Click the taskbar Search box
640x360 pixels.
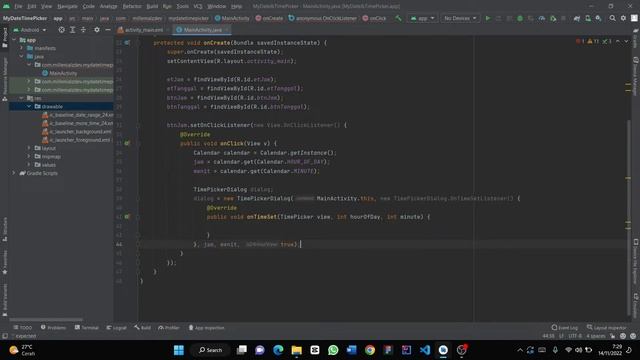coord(211,350)
